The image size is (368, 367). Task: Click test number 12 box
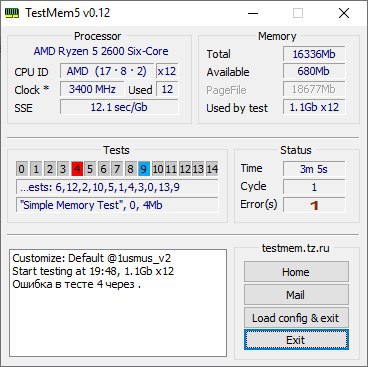coord(185,169)
